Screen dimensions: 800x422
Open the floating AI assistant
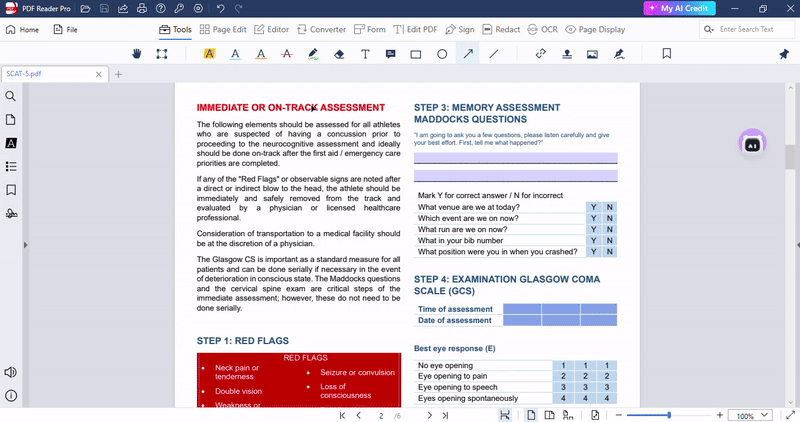pos(753,143)
